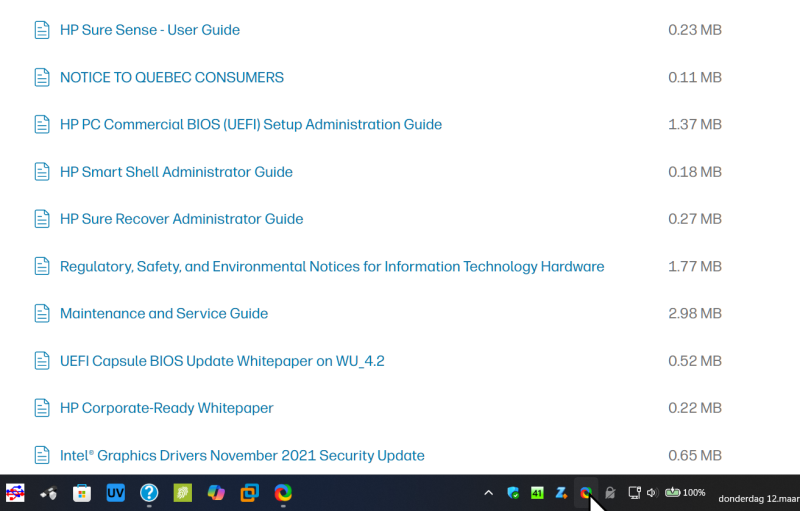Viewport: 800px width, 511px height.
Task: Click the muted notification bell tray icon
Action: click(x=610, y=493)
